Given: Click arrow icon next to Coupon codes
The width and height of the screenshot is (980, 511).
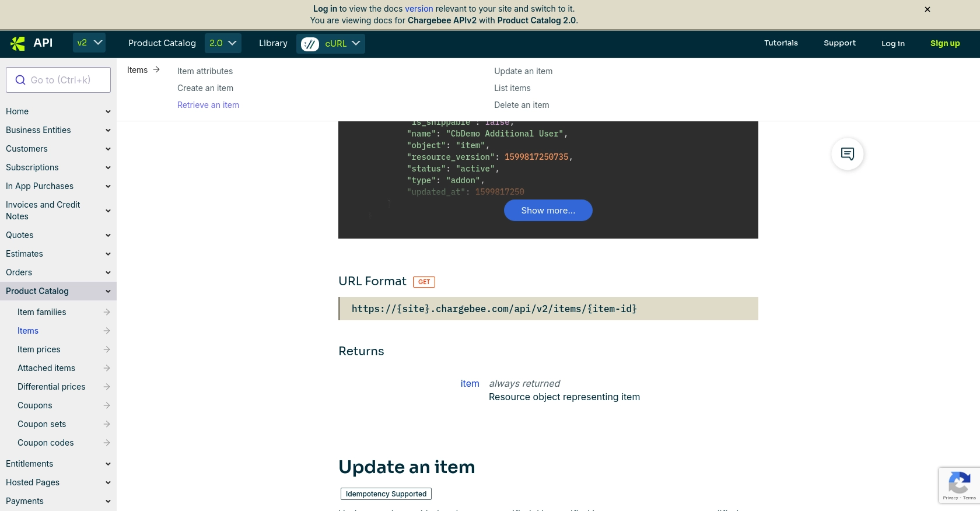Looking at the screenshot, I should tap(107, 443).
